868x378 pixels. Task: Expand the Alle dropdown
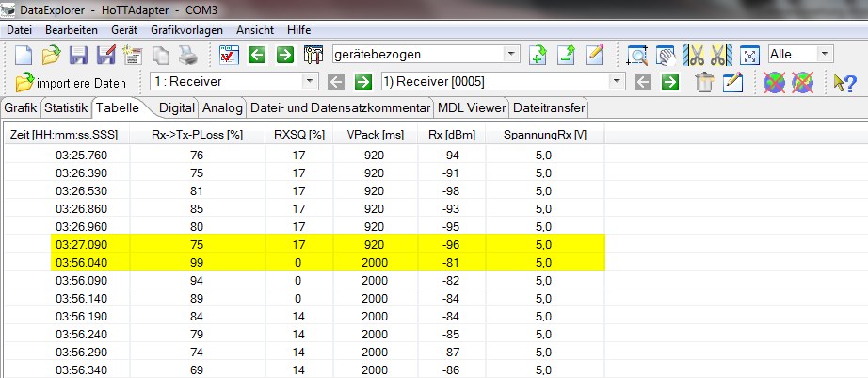pos(825,55)
